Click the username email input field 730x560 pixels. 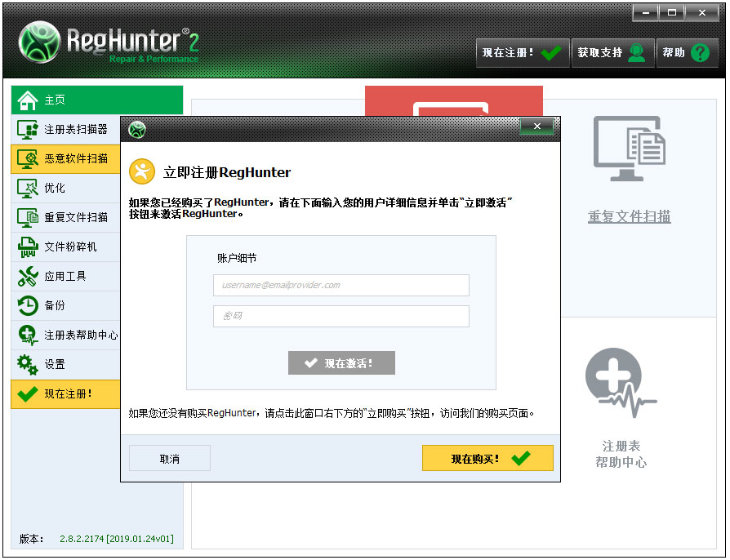(x=341, y=286)
